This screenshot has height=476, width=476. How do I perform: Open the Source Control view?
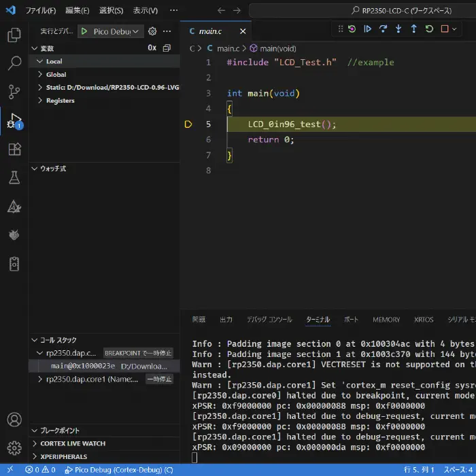pos(14,92)
